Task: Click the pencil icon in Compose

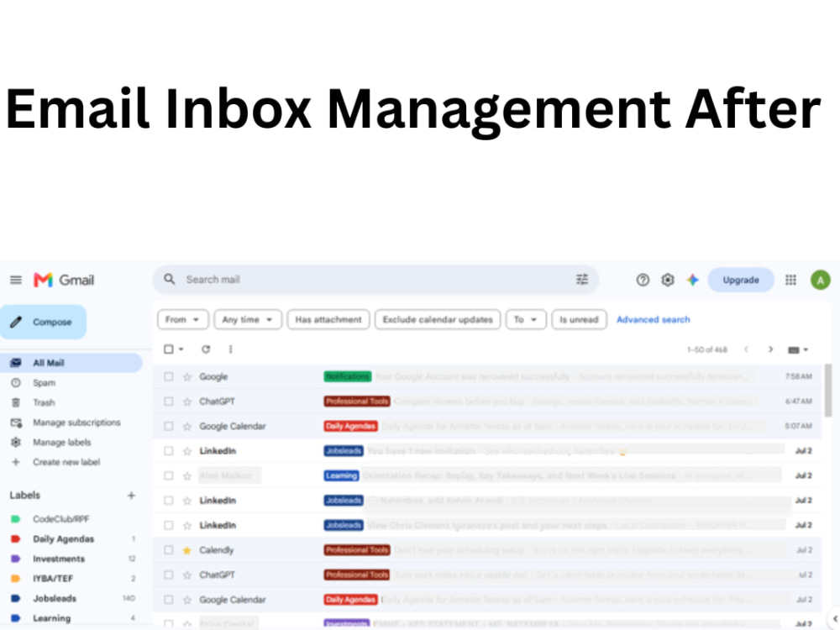Action: [16, 322]
